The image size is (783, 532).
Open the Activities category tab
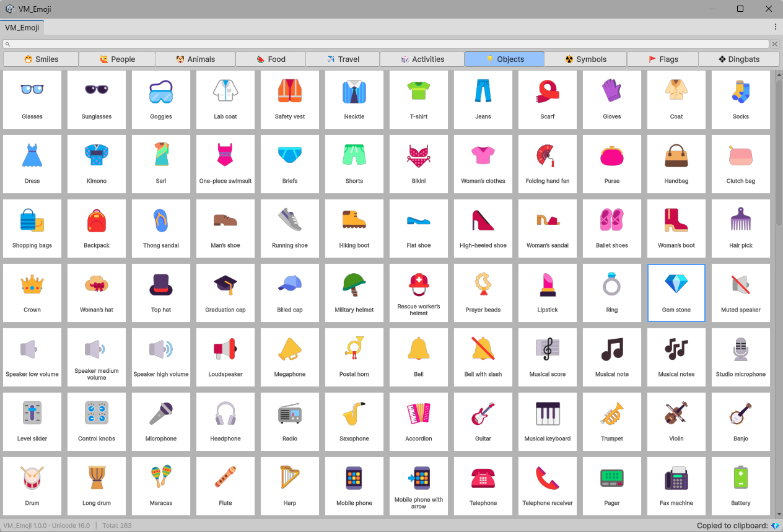click(x=422, y=59)
